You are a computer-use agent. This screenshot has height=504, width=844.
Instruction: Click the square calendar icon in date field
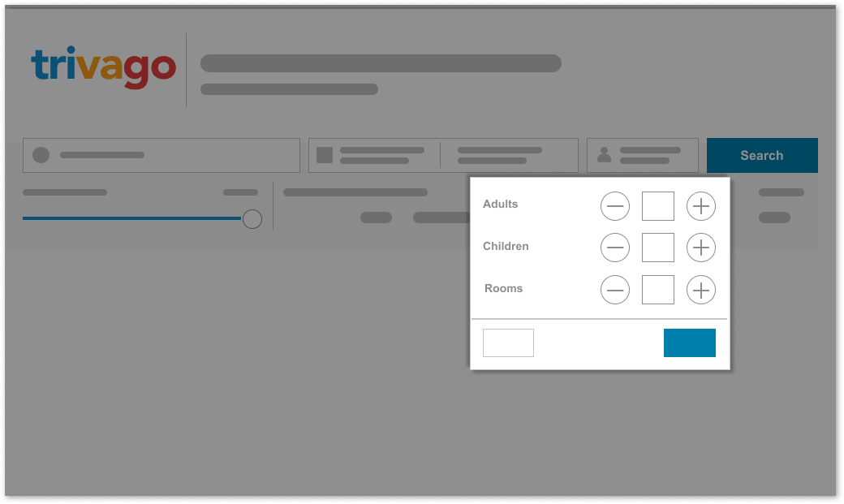click(325, 155)
